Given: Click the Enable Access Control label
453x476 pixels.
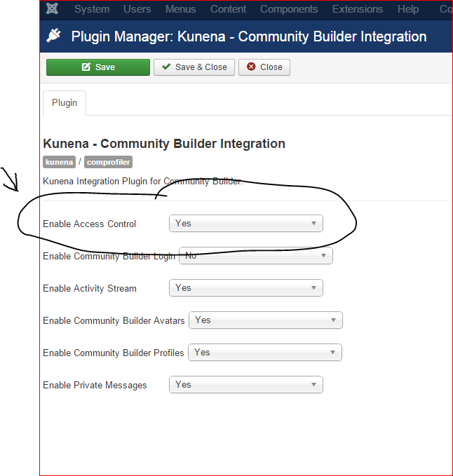Looking at the screenshot, I should (x=89, y=224).
